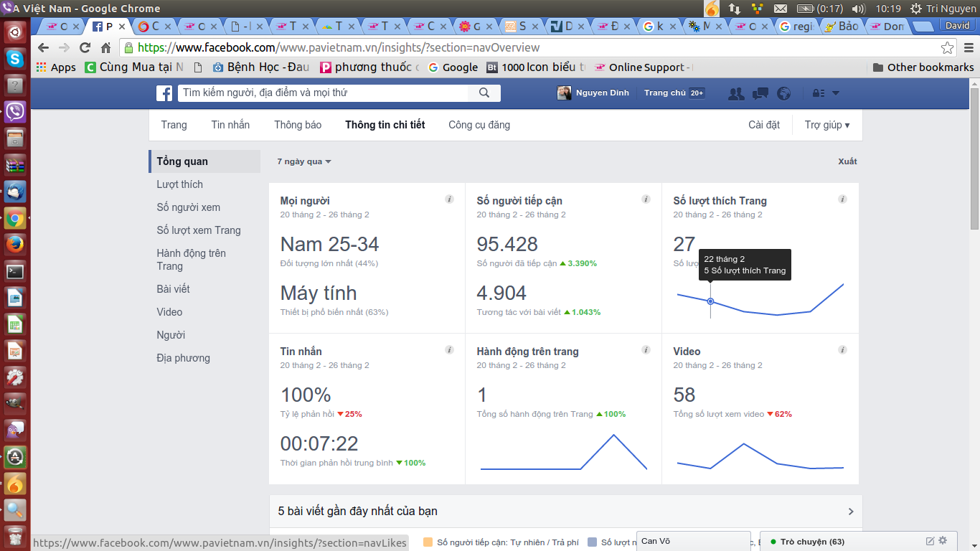980x551 pixels.
Task: Click the 95.428 reach number
Action: (507, 244)
